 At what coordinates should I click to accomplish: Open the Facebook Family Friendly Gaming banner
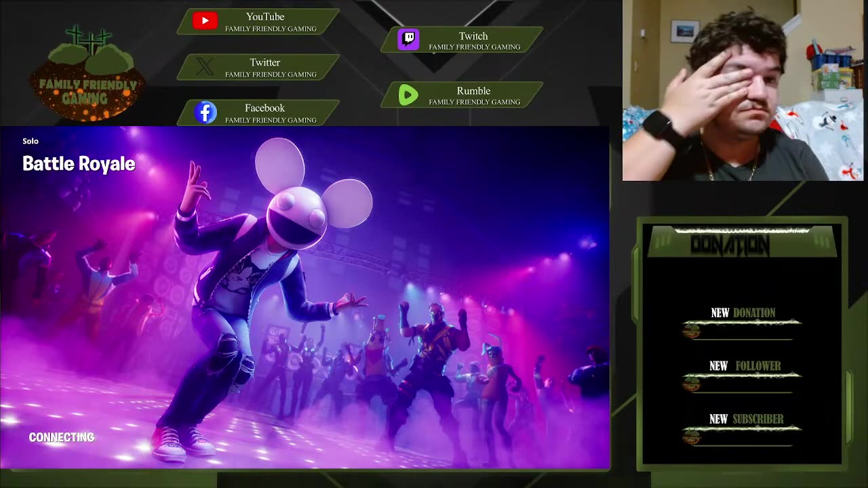(258, 113)
